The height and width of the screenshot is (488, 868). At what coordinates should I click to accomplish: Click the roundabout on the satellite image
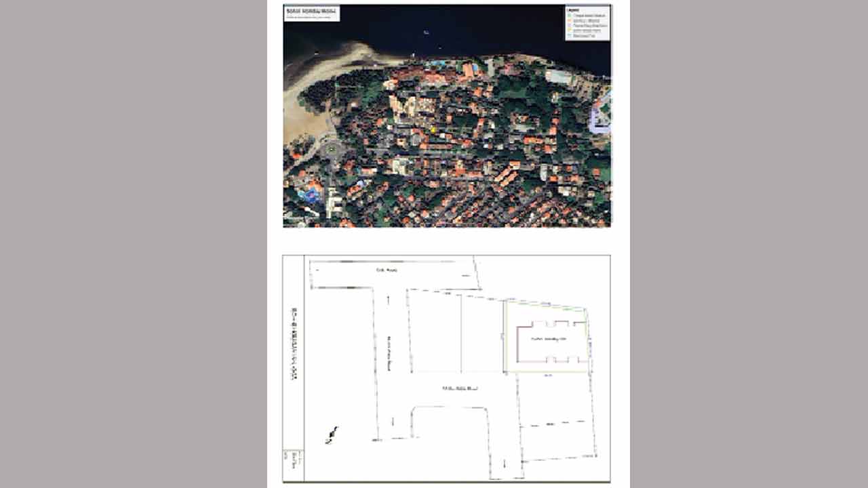coord(331,150)
